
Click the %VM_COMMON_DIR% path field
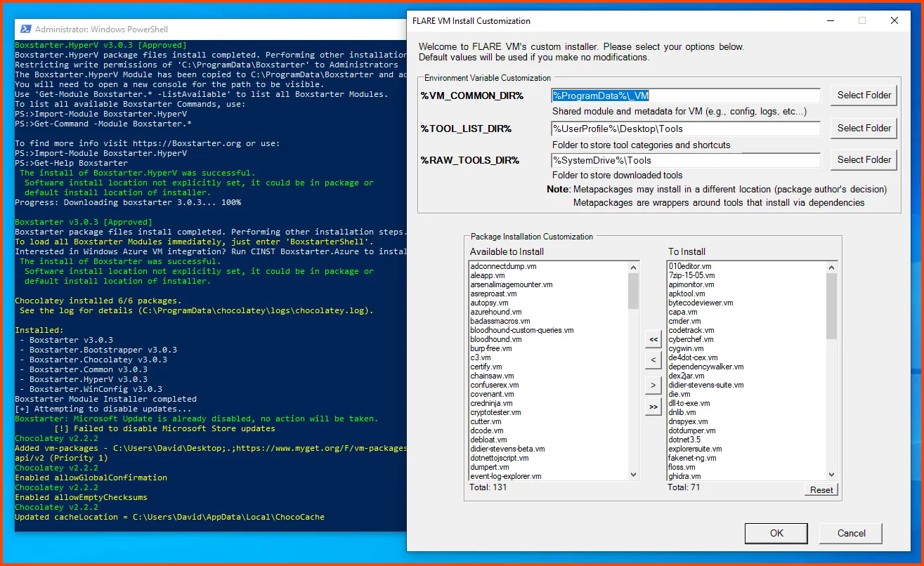pos(686,96)
